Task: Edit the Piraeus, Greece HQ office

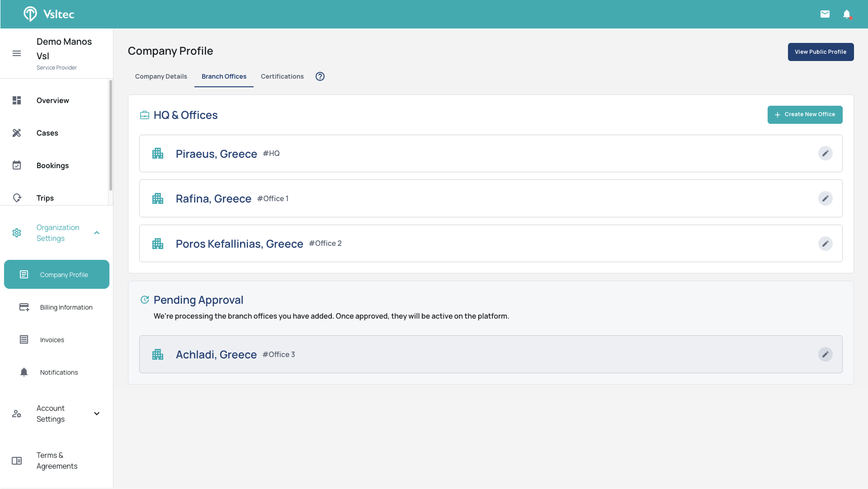Action: (x=825, y=154)
